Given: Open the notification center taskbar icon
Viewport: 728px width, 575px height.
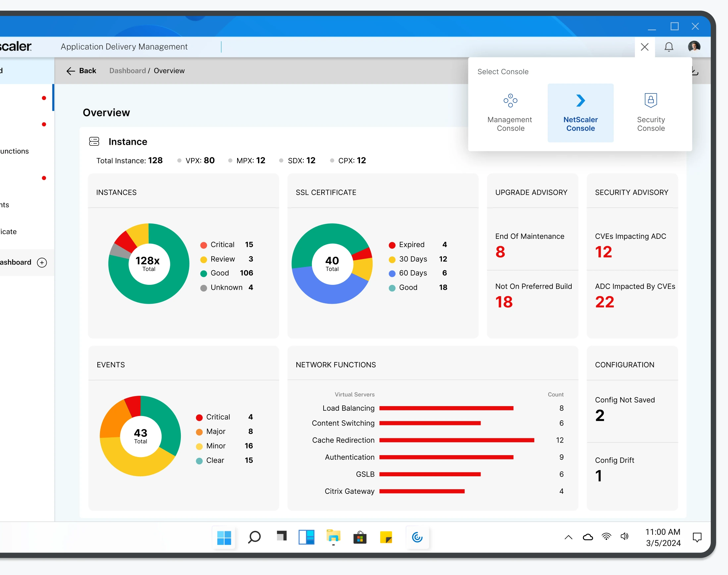Looking at the screenshot, I should [697, 537].
